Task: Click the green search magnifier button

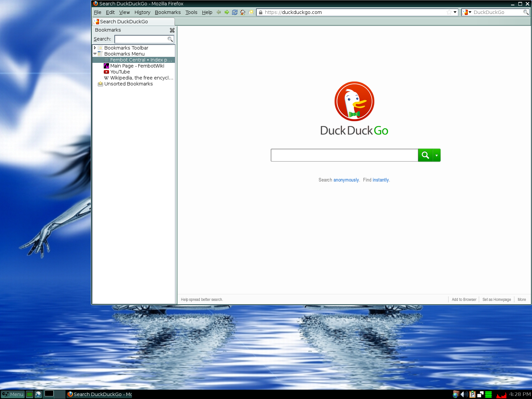Action: coord(425,155)
